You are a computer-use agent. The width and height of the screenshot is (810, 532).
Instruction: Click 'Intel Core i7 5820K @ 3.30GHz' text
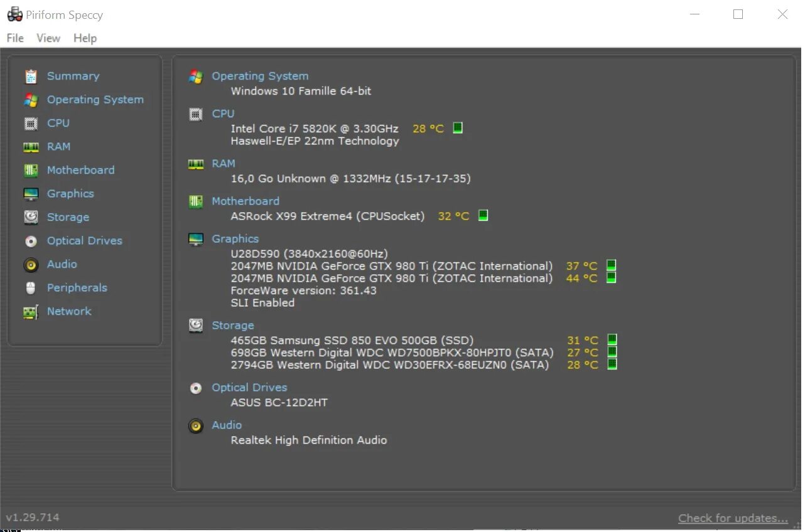(315, 129)
